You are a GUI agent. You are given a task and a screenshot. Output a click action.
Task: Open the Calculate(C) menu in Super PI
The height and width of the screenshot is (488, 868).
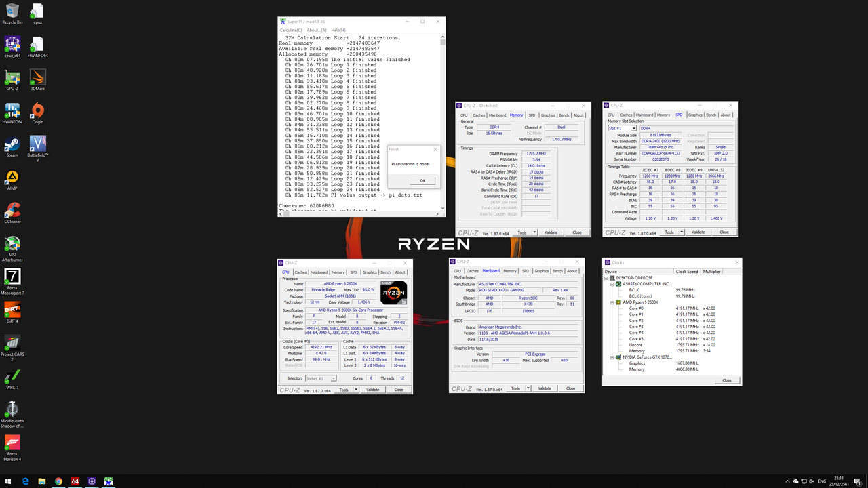click(x=291, y=30)
